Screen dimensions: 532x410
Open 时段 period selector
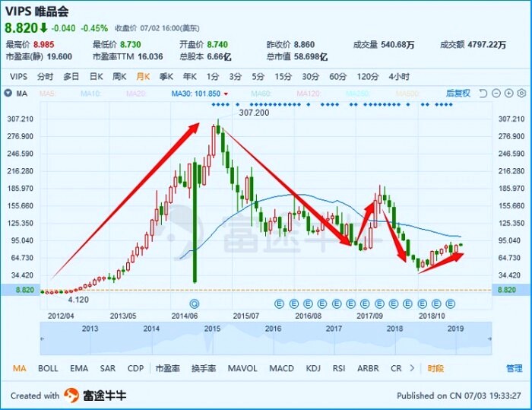[435, 368]
